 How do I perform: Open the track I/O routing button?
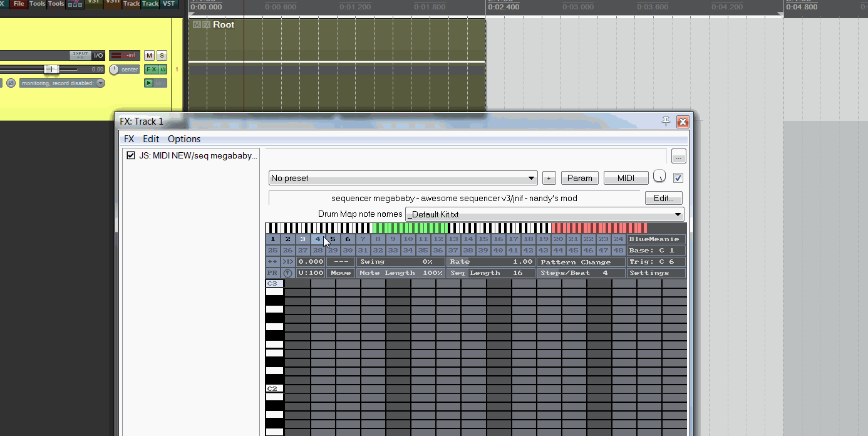coord(98,56)
